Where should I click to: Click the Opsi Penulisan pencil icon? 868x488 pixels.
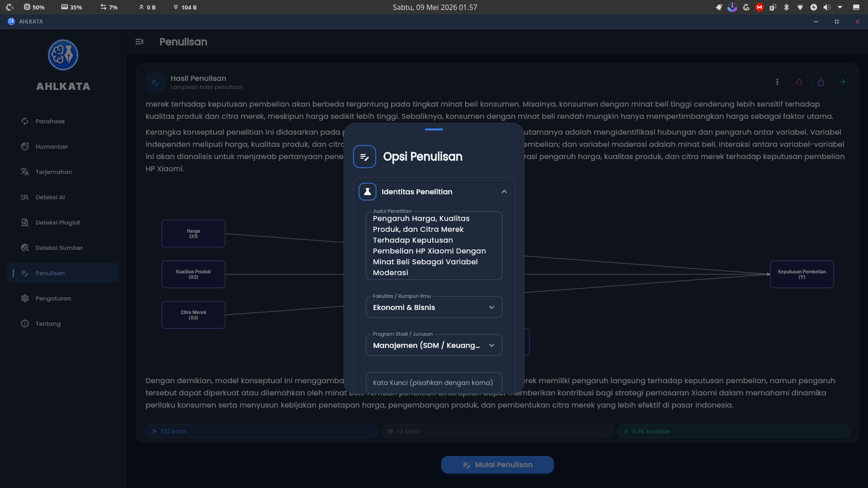tap(364, 156)
